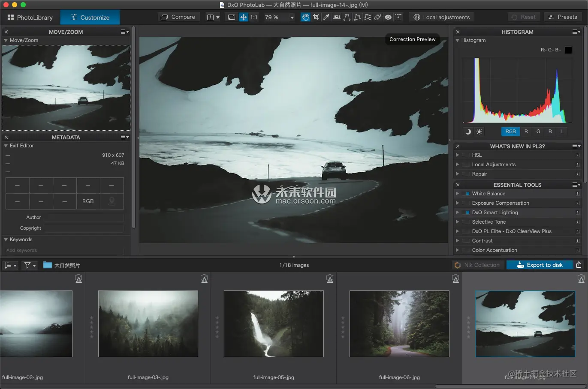
Task: Open the Force parallels perspective tool
Action: [347, 17]
